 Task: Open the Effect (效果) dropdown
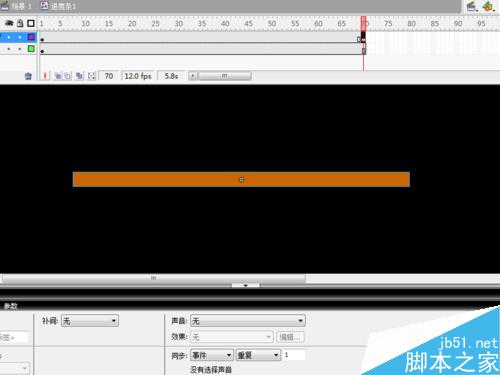(x=232, y=337)
